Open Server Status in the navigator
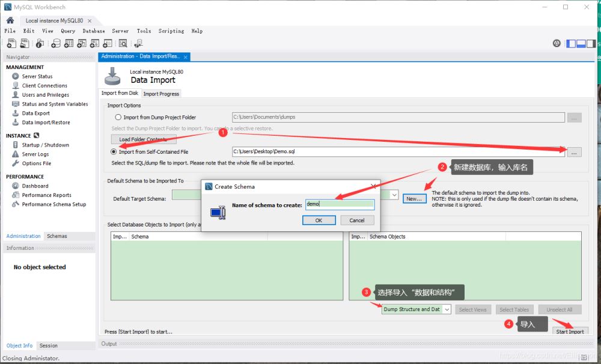Screen dimensions: 601x364 (x=37, y=76)
